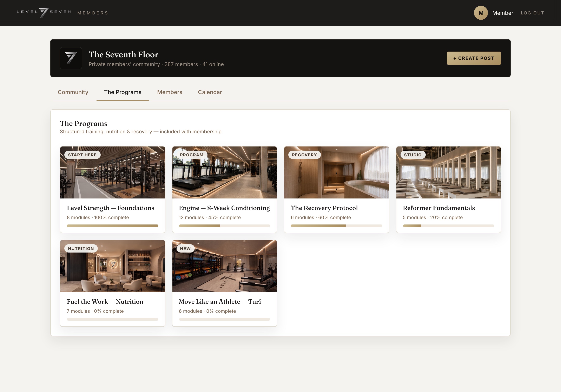Screen dimensions: 561x392
Task: Open Reformer Fundamentals title
Action: [439, 208]
